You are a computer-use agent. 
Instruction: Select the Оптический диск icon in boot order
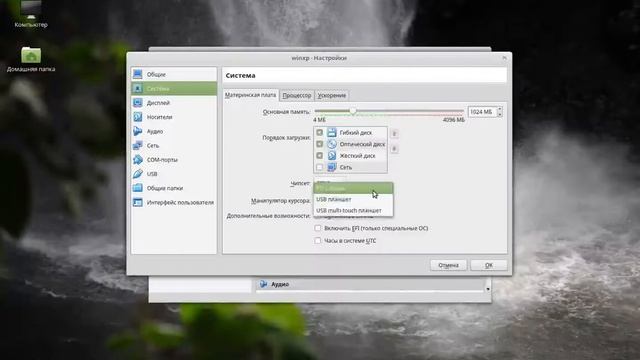pyautogui.click(x=332, y=144)
